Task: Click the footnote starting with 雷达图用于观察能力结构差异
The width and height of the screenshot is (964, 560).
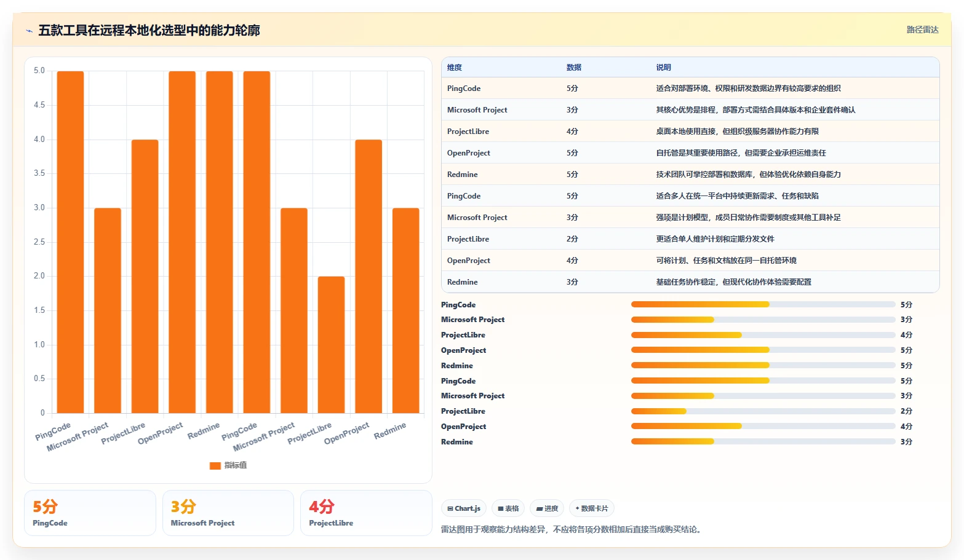Action: tap(572, 529)
